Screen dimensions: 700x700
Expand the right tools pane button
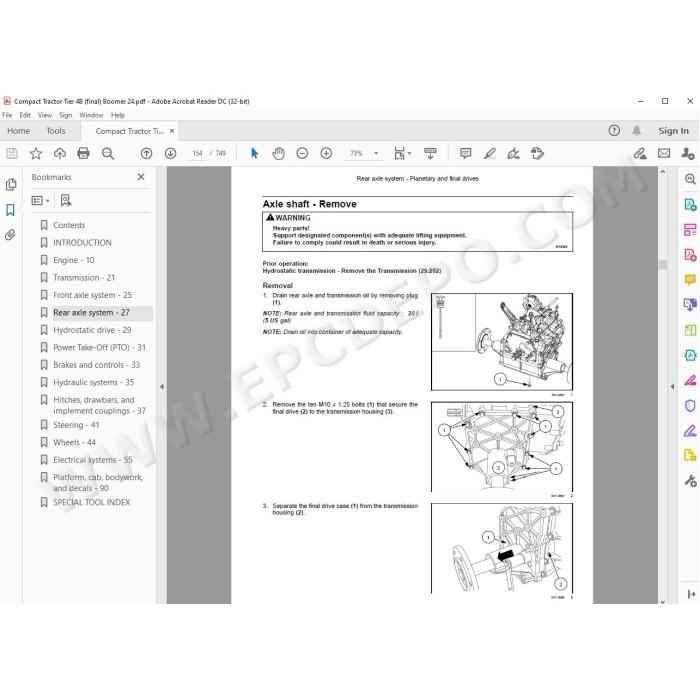coord(692,594)
